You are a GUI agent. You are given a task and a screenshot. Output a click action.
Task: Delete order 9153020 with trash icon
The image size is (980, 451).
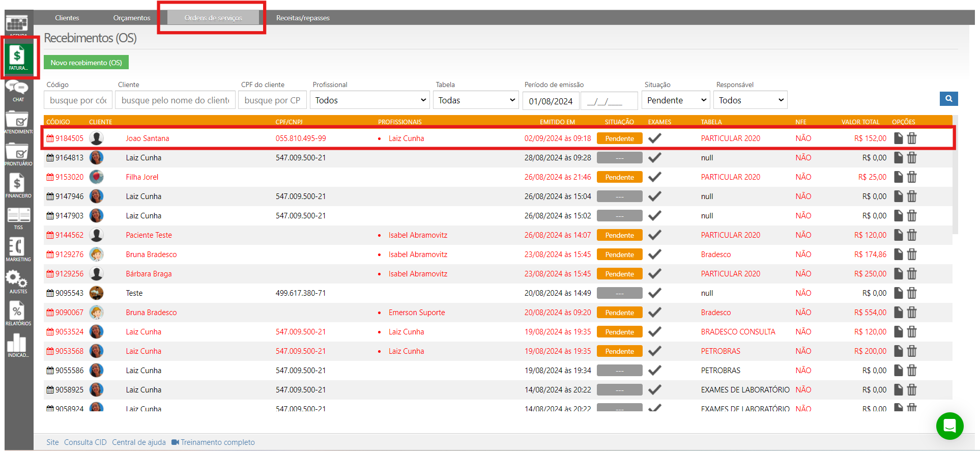click(x=912, y=177)
